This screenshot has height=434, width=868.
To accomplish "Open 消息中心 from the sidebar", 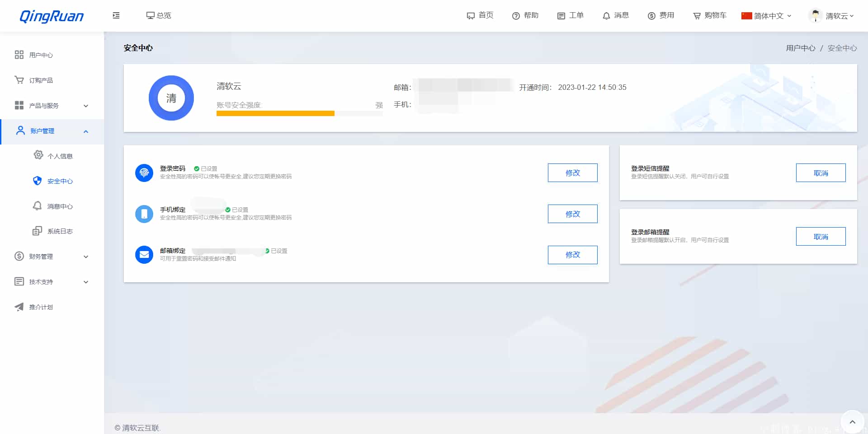I will [60, 206].
